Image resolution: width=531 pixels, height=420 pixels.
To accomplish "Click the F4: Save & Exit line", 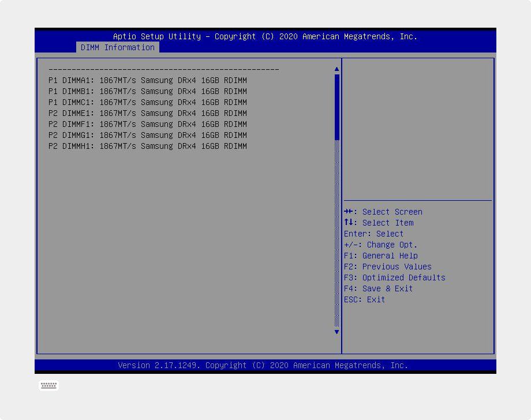I will 378,288.
